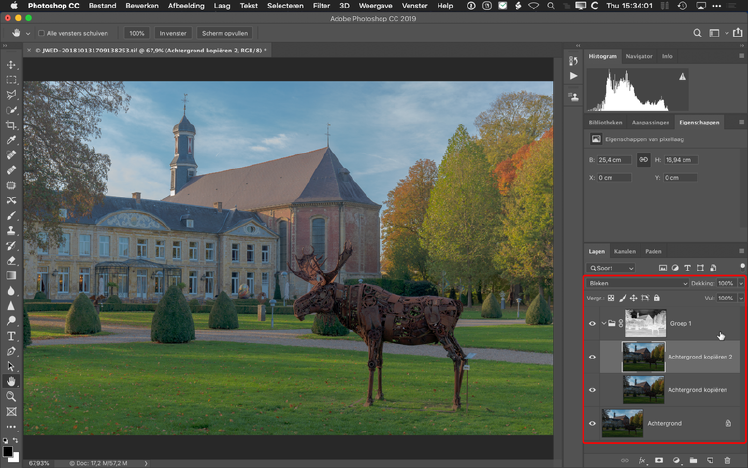Open the Layers panel options menu
This screenshot has height=468, width=748.
pyautogui.click(x=741, y=251)
